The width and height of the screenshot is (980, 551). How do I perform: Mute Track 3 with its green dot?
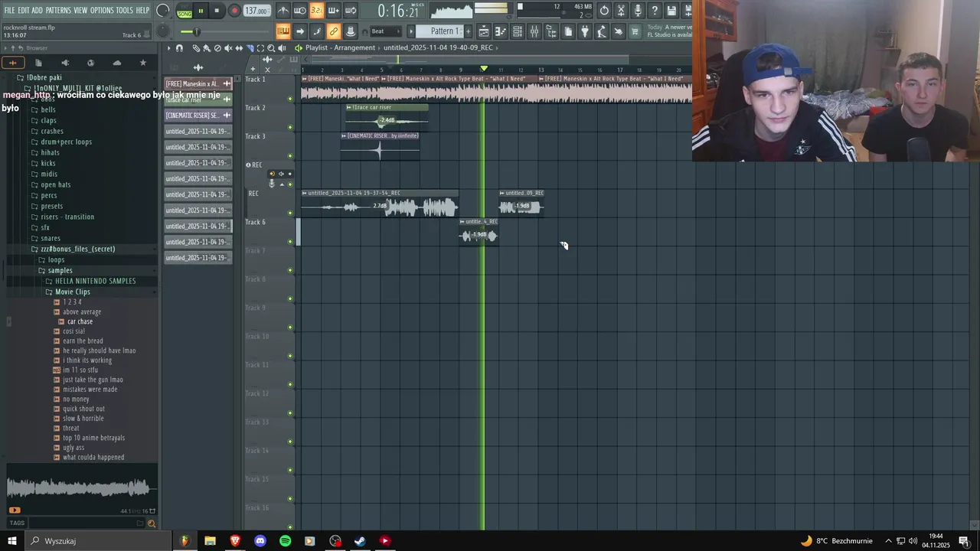pyautogui.click(x=290, y=155)
